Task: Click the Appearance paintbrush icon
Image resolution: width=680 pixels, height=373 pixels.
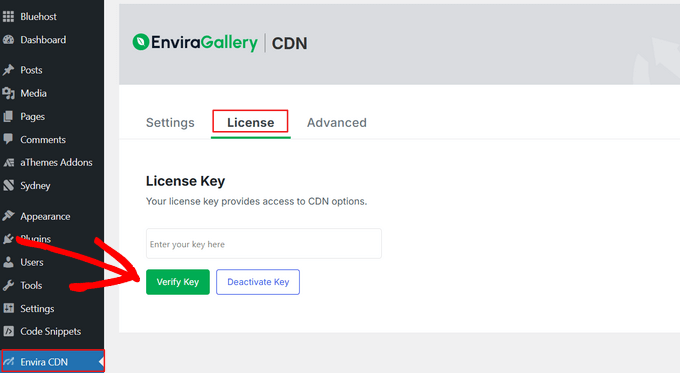Action: (8, 216)
